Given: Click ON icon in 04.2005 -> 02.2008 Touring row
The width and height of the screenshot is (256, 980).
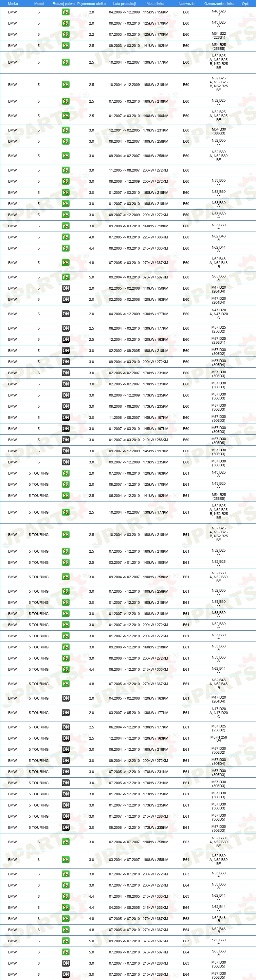Looking at the screenshot, I should coord(65,698).
